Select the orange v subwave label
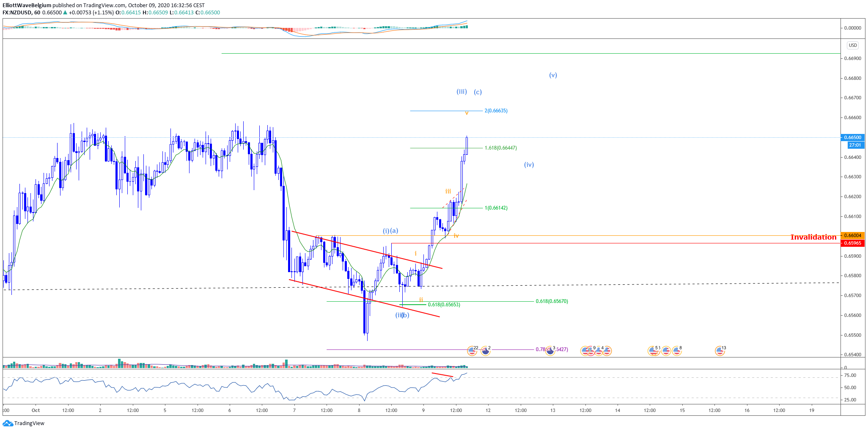 click(x=467, y=113)
